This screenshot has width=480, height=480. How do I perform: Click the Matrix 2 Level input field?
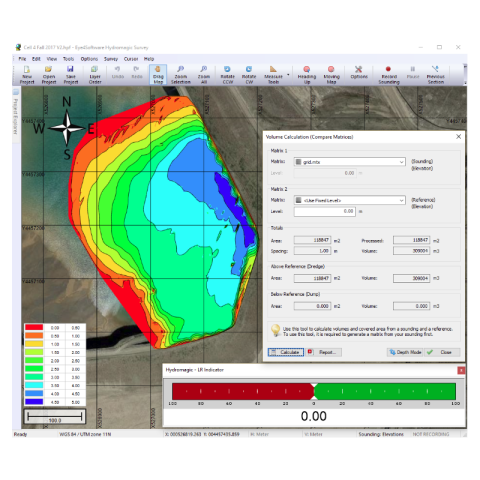coord(325,211)
